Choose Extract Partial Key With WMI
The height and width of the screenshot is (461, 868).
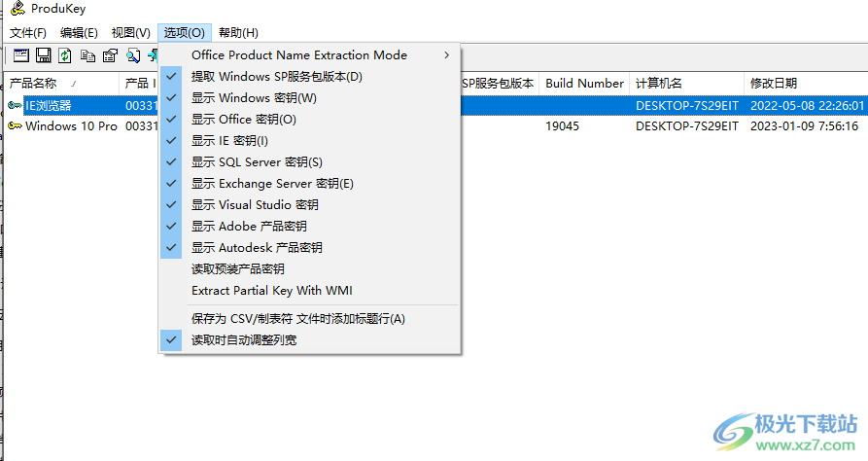pos(310,291)
